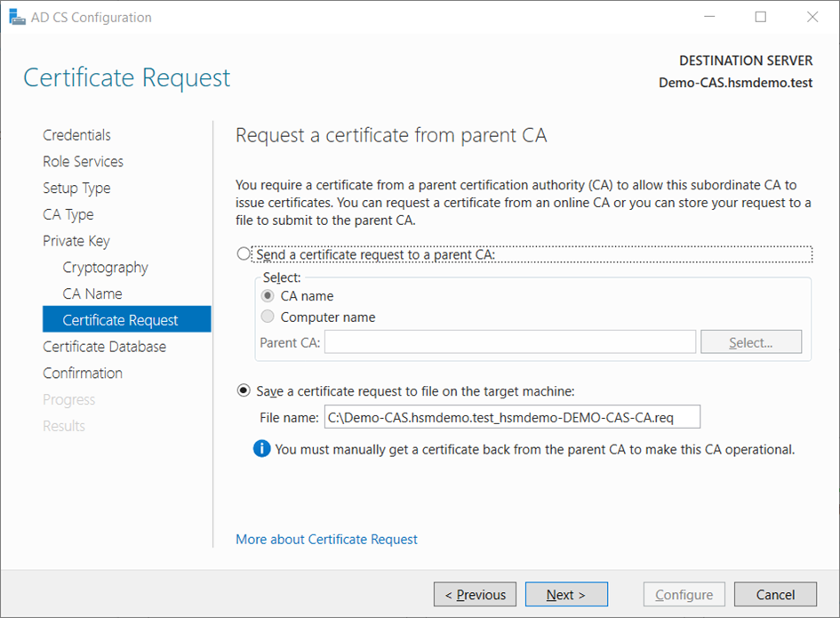Screen dimensions: 840x618
Task: Cancel the AD CS configuration wizard
Action: (x=775, y=595)
